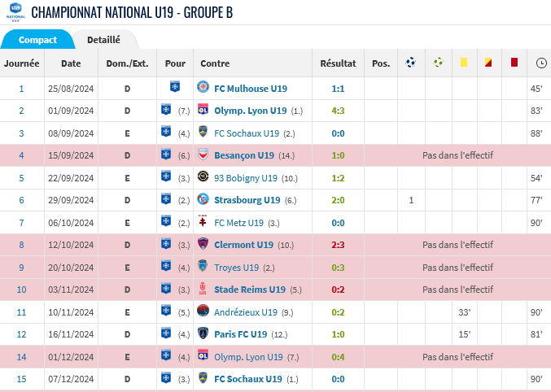
Task: Open the Stade Reims U19 team link
Action: point(250,290)
